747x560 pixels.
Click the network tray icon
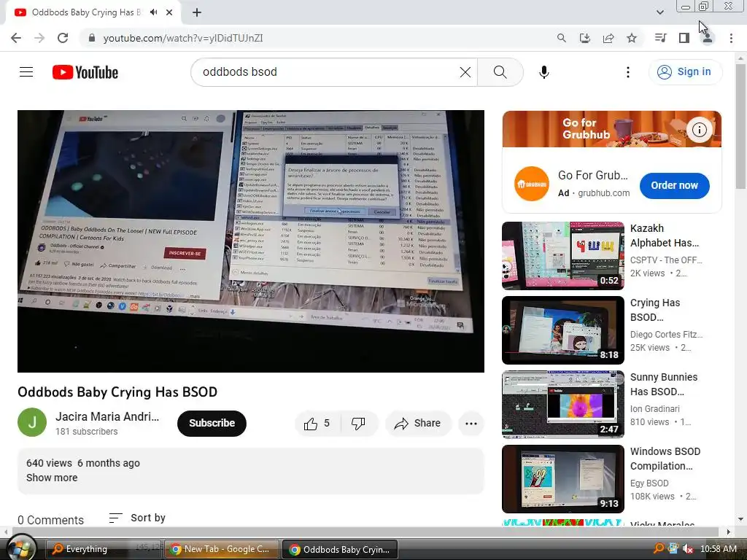point(673,548)
